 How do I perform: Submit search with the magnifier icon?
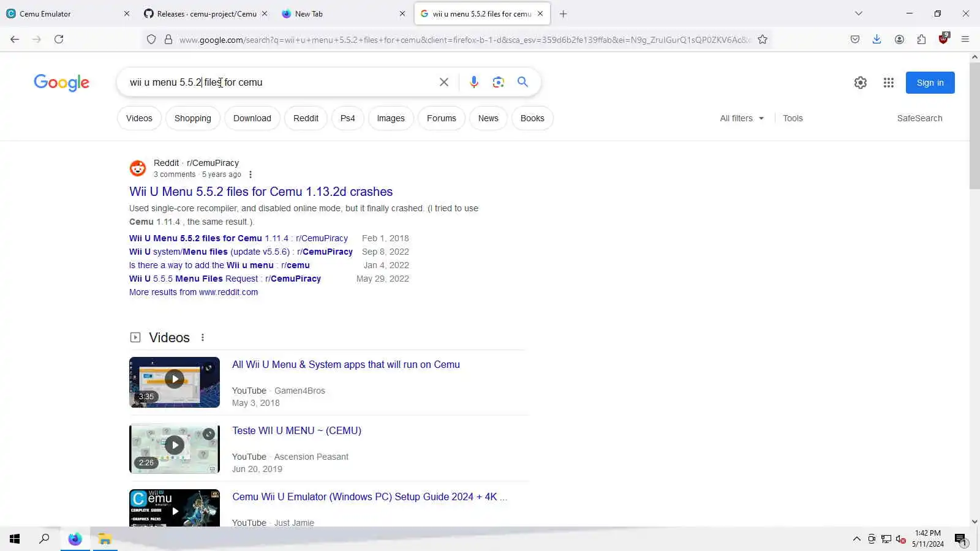click(522, 82)
